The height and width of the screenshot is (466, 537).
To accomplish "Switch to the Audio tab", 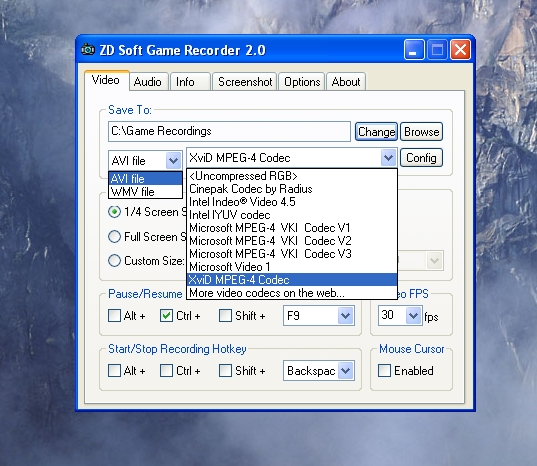I will pos(148,82).
